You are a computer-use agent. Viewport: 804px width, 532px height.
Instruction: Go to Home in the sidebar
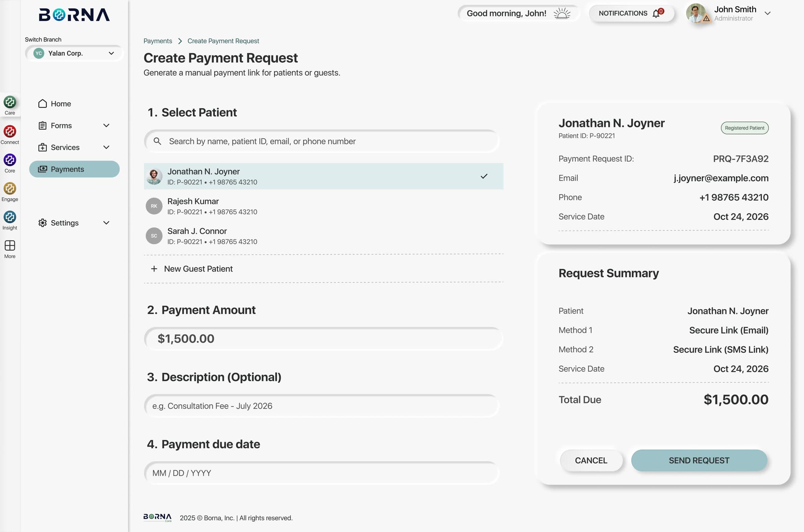[74, 104]
